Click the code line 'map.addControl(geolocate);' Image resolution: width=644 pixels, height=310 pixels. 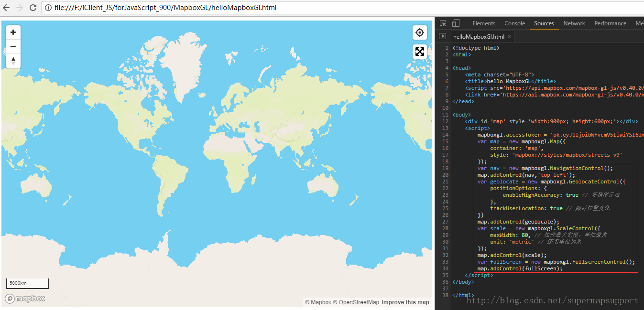click(518, 222)
